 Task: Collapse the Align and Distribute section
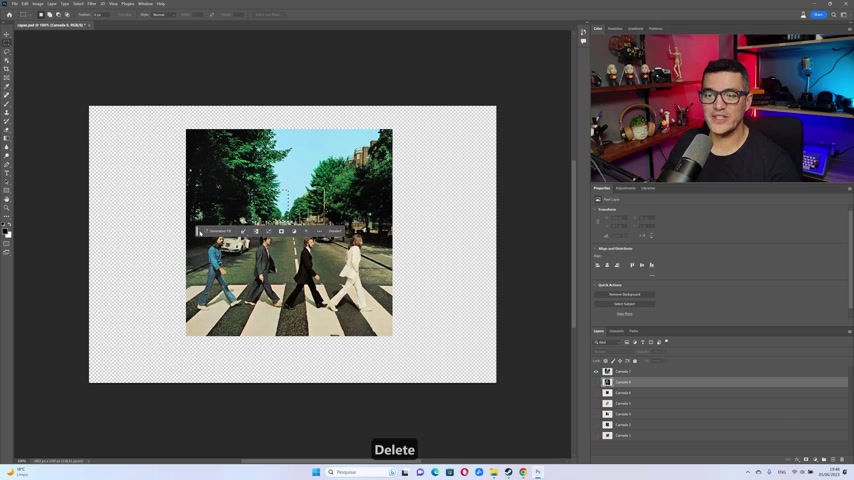[x=595, y=248]
